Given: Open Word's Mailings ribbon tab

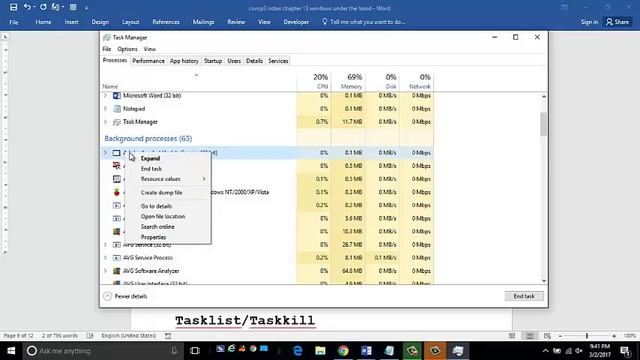Looking at the screenshot, I should [x=203, y=22].
